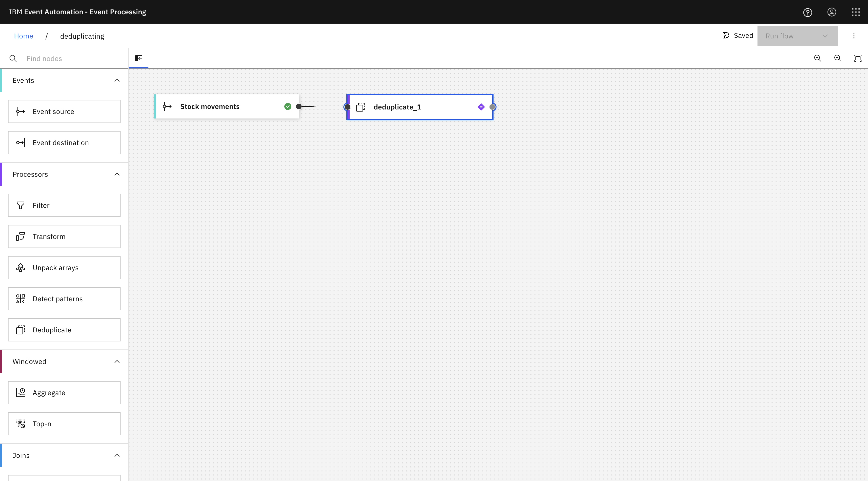
Task: Open the Aggregate windowed processor
Action: tap(64, 392)
